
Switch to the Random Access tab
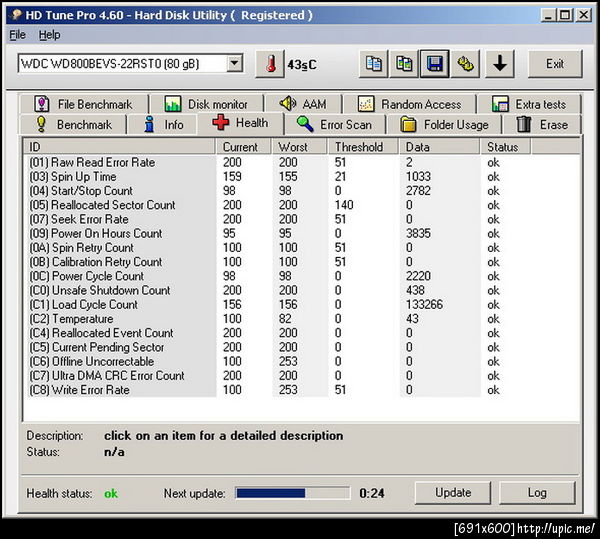click(410, 104)
